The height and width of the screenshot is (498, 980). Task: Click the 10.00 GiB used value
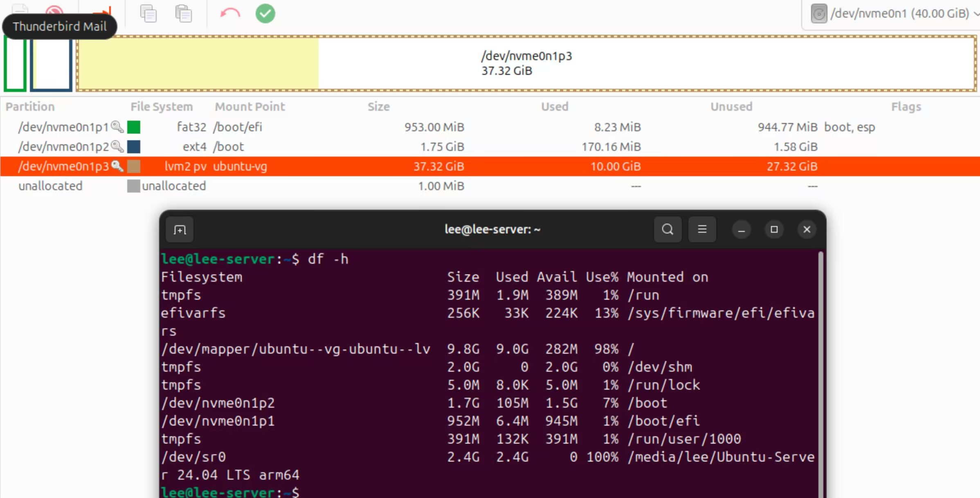(616, 166)
